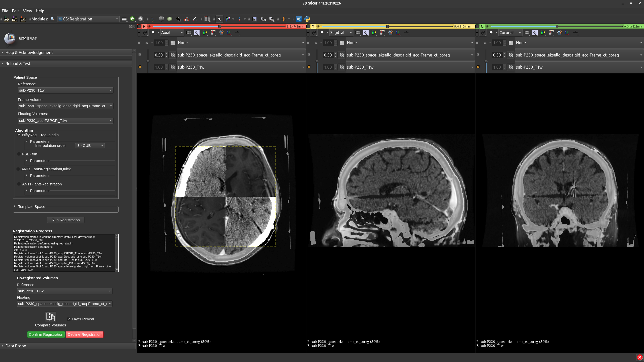Click the Green slice offset slider

pos(557,26)
